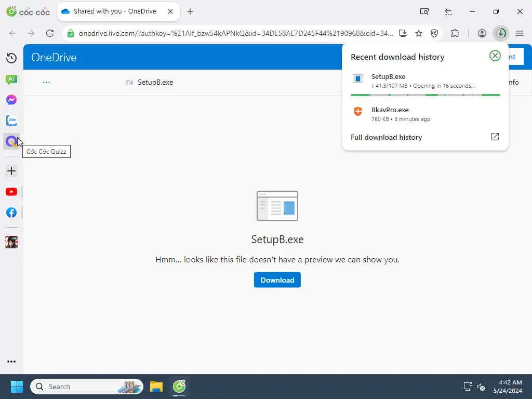Open sidebar more options ellipsis
Screen dimensions: 532x399
coord(11,362)
